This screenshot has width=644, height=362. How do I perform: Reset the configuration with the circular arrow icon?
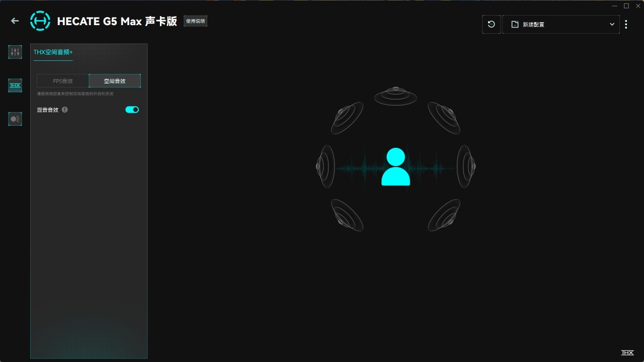coord(492,24)
